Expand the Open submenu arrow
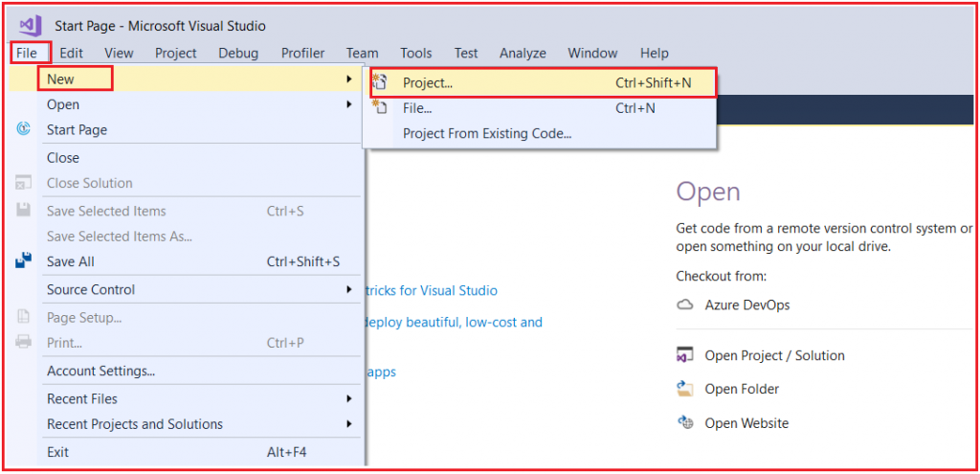Image resolution: width=980 pixels, height=474 pixels. pyautogui.click(x=349, y=104)
